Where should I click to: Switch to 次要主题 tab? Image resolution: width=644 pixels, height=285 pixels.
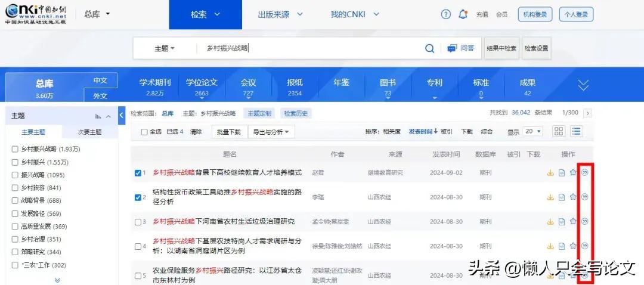coord(89,132)
